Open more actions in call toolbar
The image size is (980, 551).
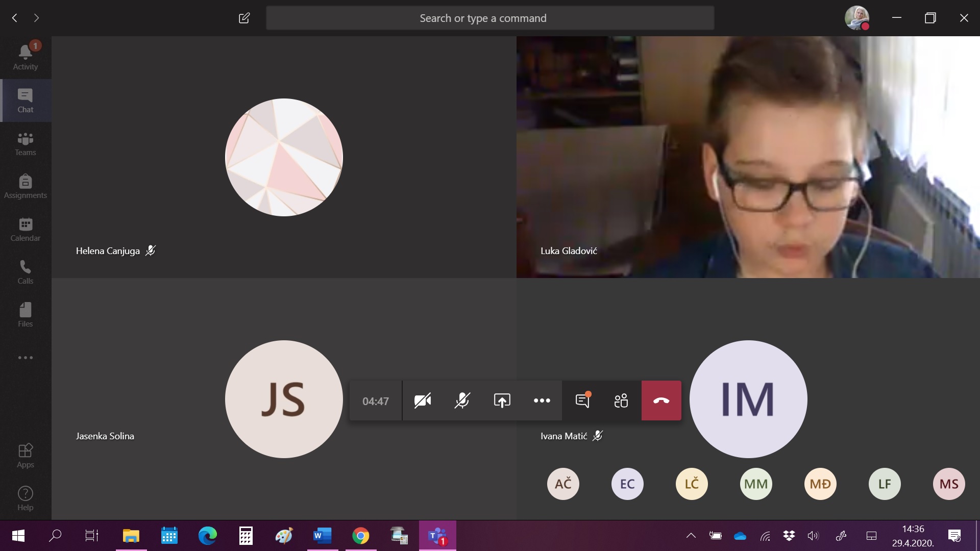click(542, 400)
